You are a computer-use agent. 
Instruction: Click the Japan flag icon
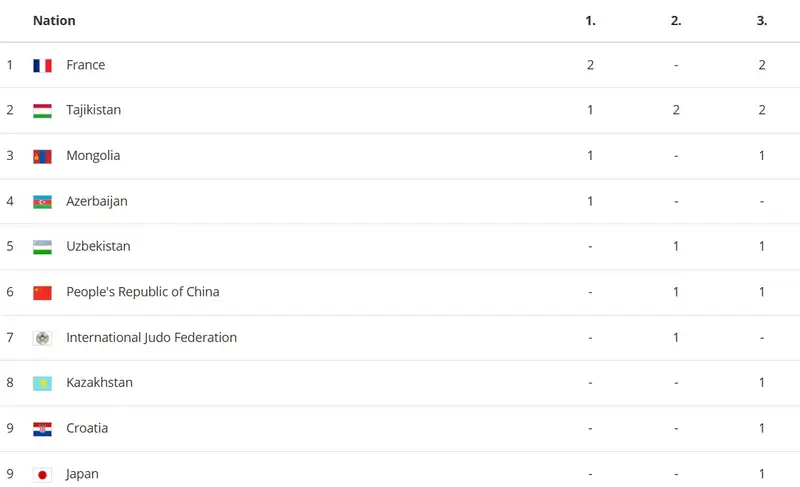(42, 475)
